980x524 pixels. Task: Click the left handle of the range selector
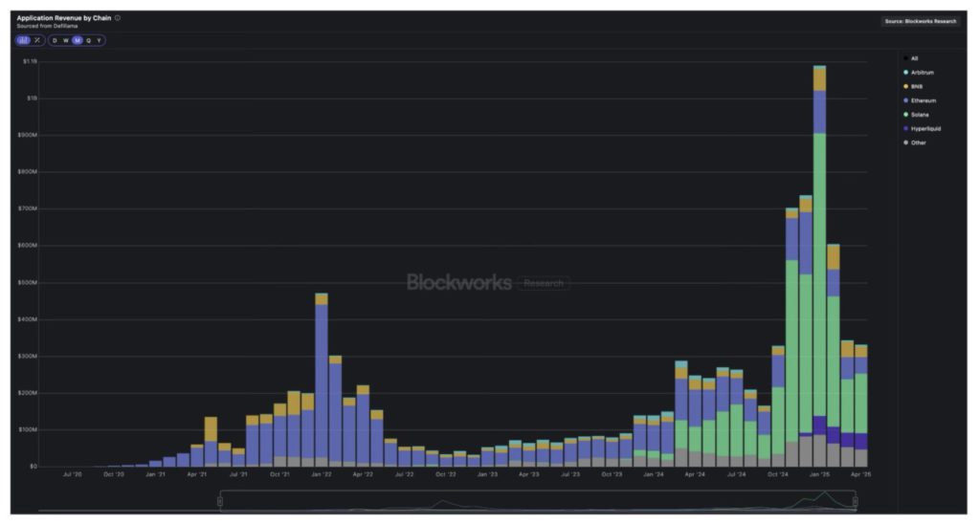click(220, 501)
